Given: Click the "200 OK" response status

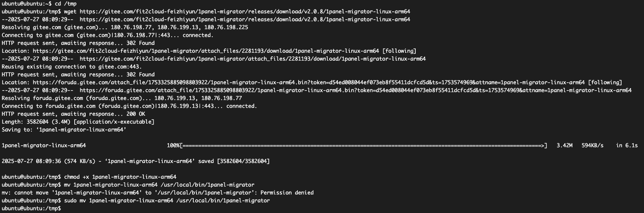Looking at the screenshot, I should tap(136, 114).
